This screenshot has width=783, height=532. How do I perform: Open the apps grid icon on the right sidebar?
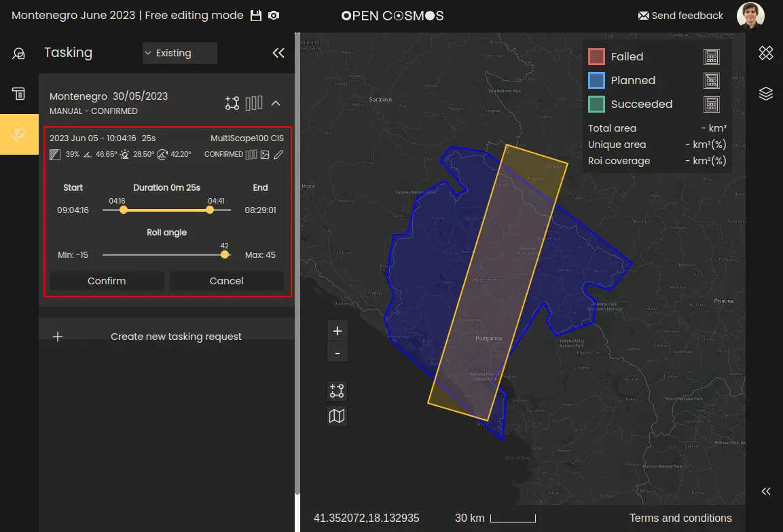[766, 52]
